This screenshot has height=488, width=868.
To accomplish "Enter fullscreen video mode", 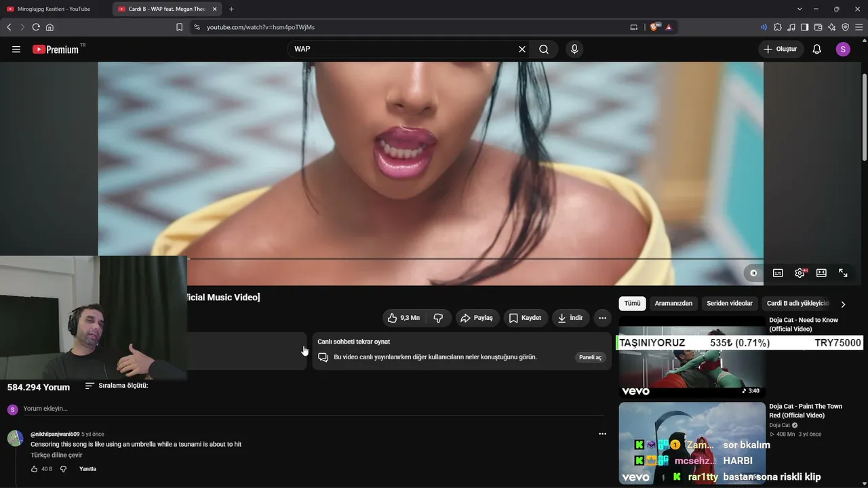I will (x=843, y=273).
